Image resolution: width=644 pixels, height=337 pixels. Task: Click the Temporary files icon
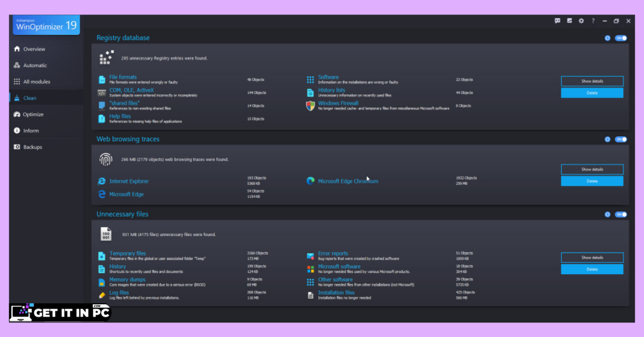[x=101, y=256]
